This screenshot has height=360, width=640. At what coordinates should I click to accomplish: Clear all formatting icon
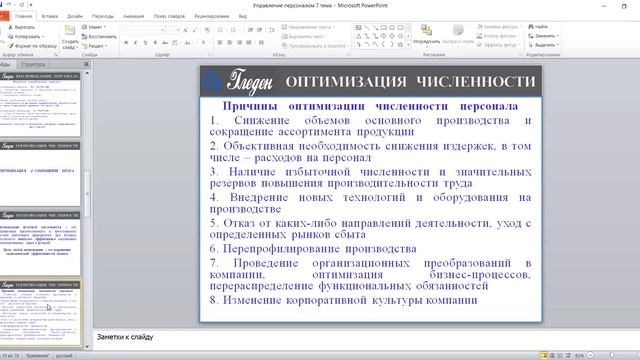(x=207, y=30)
